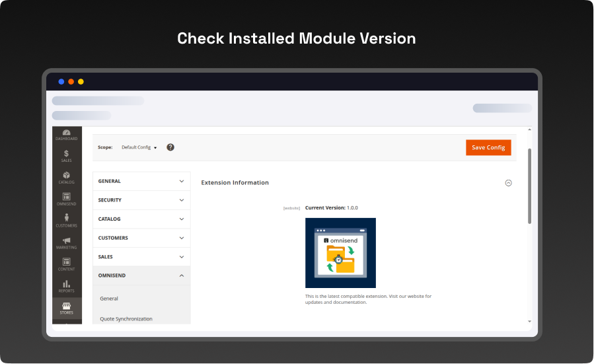This screenshot has width=594, height=364.
Task: Open the Sales dollar icon in sidebar
Action: point(67,156)
